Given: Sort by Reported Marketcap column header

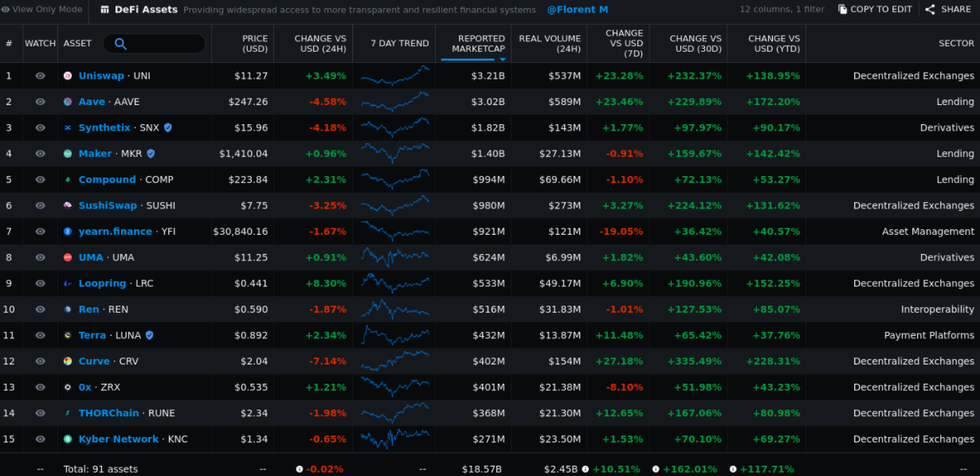Looking at the screenshot, I should point(478,44).
